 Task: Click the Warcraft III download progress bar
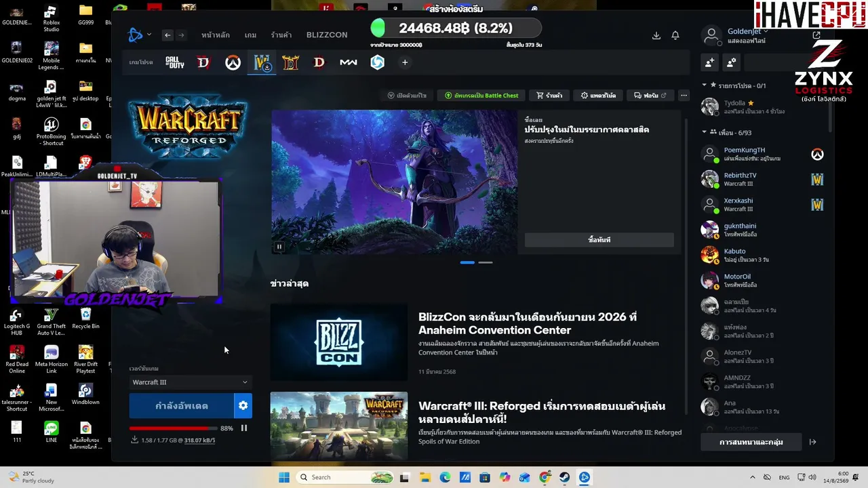pos(174,428)
